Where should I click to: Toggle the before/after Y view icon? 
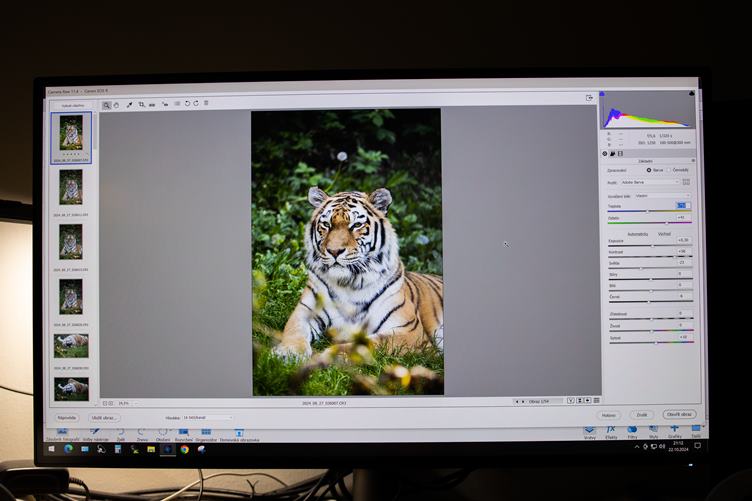(x=571, y=400)
